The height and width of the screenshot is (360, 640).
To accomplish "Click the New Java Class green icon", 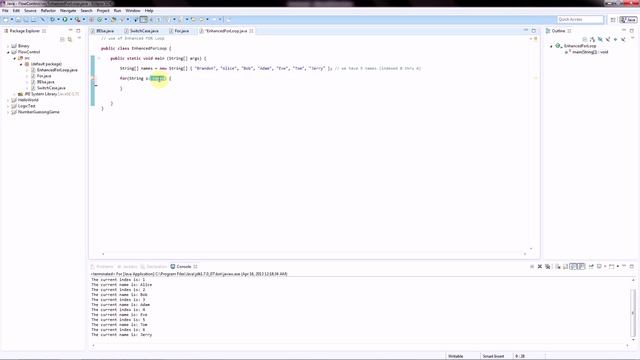I will tap(99, 20).
